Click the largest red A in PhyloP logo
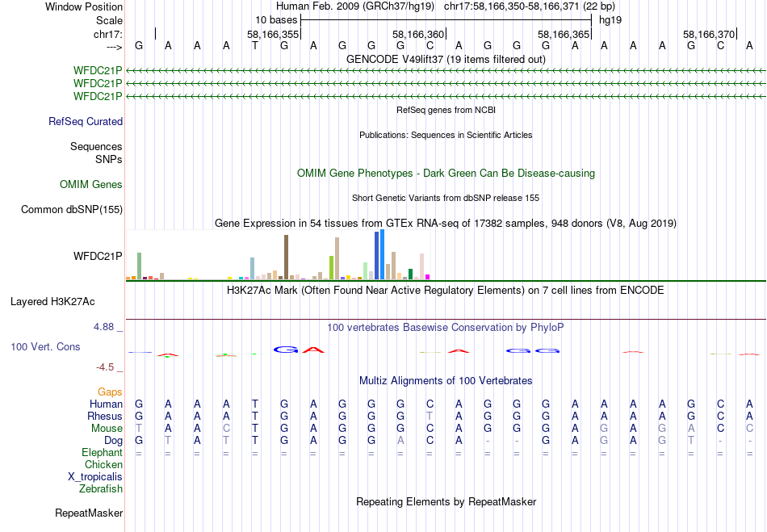The height and width of the screenshot is (532, 767). pyautogui.click(x=313, y=350)
